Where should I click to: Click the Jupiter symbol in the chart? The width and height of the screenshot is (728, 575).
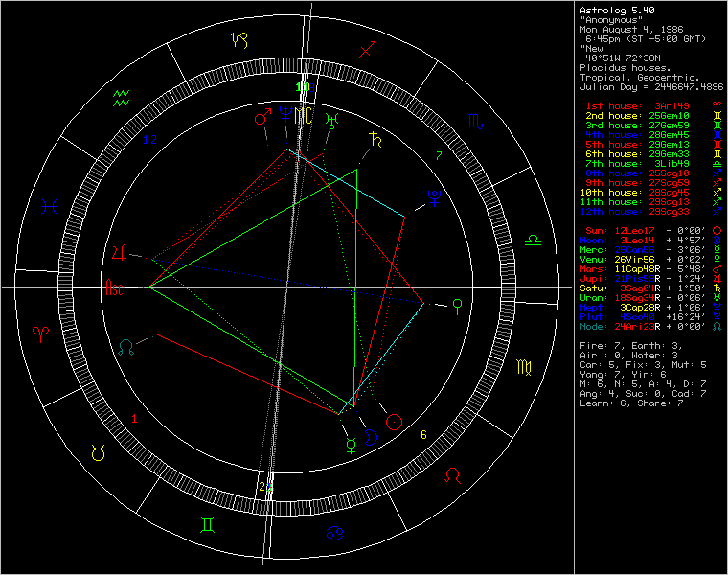tap(119, 253)
